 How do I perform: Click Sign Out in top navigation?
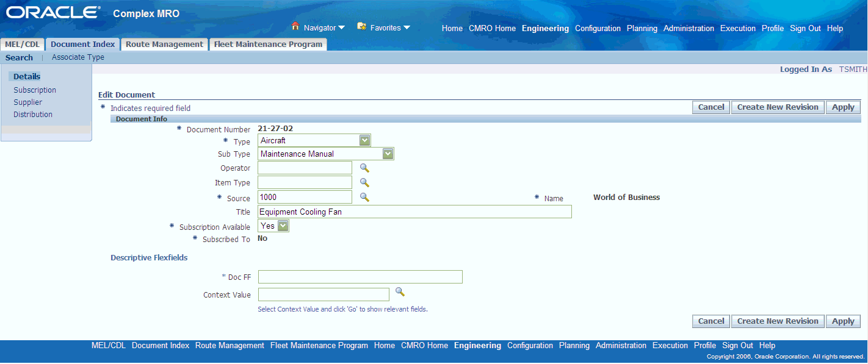[x=805, y=29]
